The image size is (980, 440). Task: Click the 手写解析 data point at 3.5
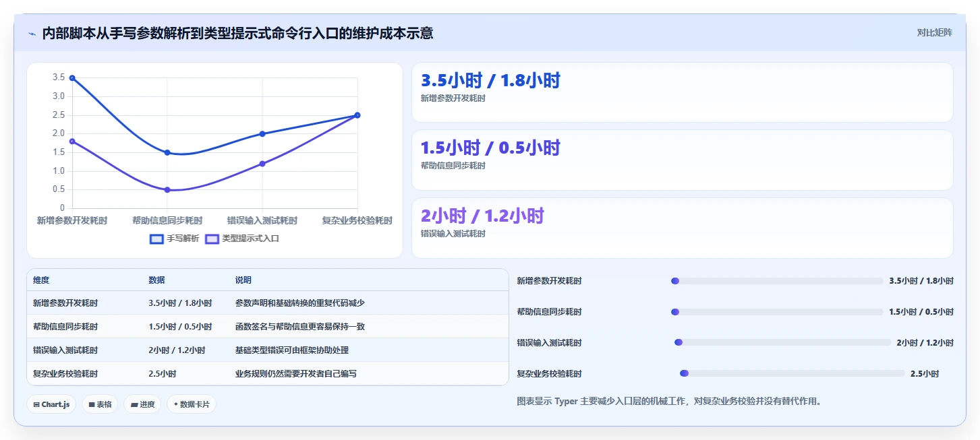point(72,78)
